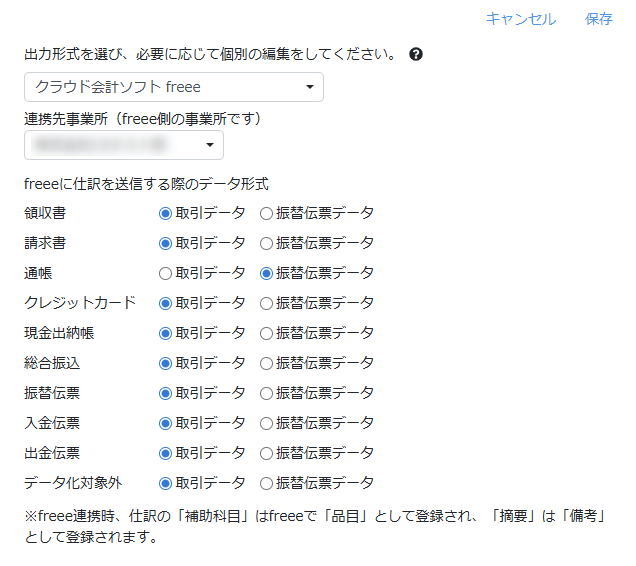Click the 保存 link
The width and height of the screenshot is (636, 566).
click(599, 19)
